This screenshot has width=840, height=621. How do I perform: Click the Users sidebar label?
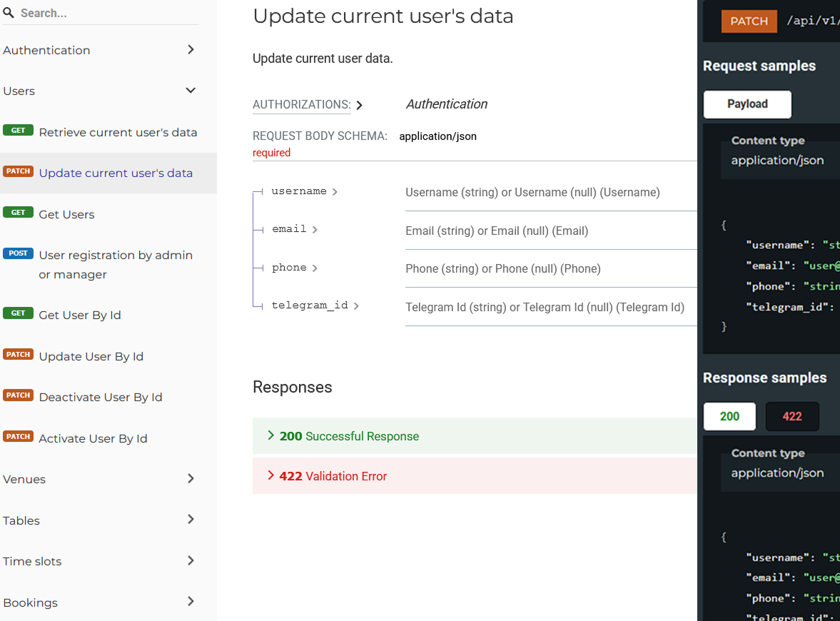pyautogui.click(x=19, y=91)
